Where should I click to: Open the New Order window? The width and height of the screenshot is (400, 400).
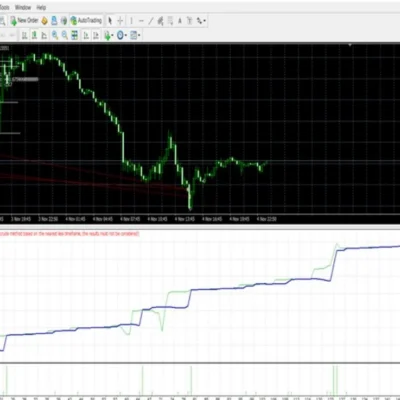pyautogui.click(x=25, y=21)
